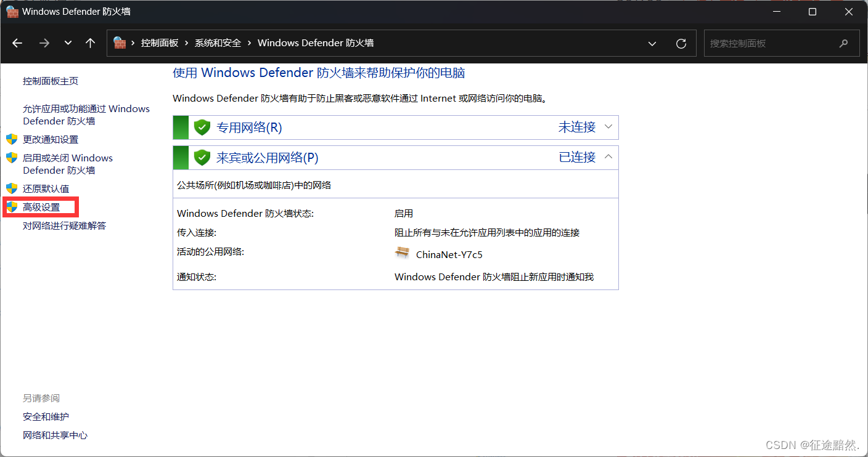
Task: Click window title bar firewall icon
Action: [12, 12]
